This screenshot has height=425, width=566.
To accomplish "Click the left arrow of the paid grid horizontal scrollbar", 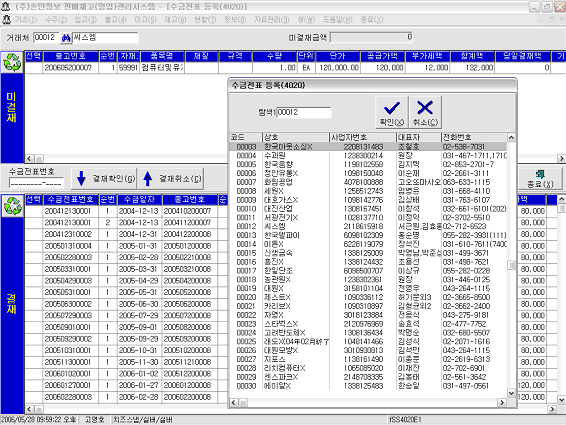I will (x=30, y=409).
